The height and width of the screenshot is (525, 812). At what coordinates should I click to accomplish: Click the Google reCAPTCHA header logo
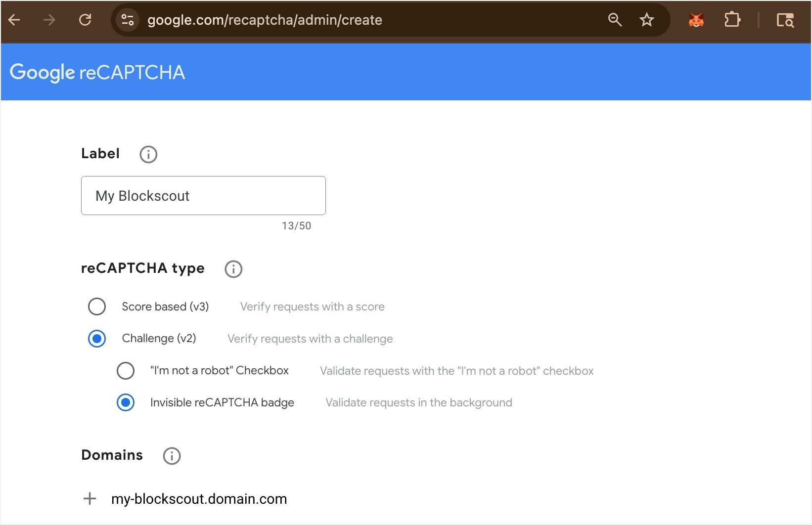(x=97, y=72)
